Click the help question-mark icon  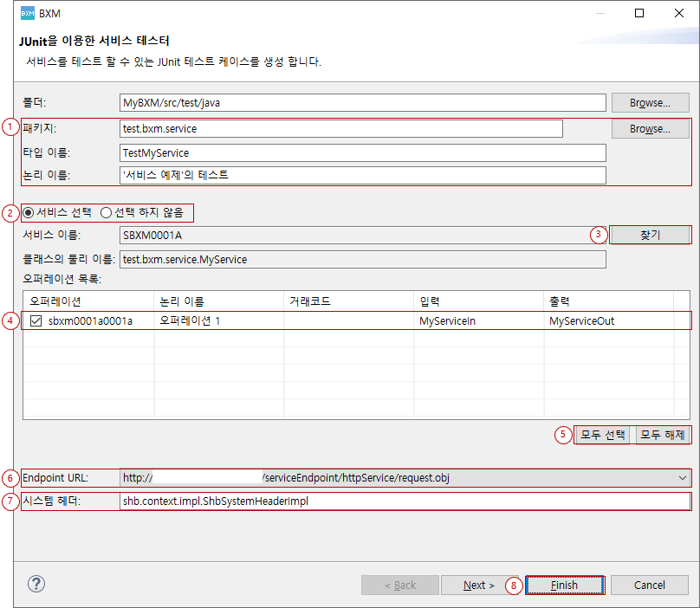pos(36,584)
